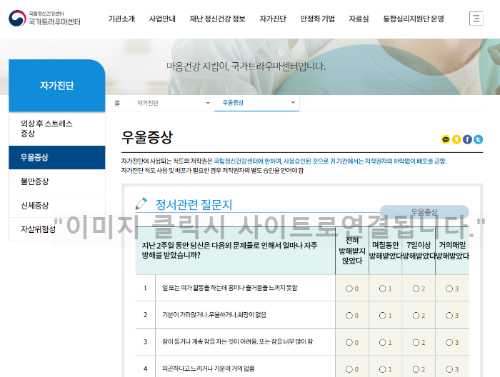Click the 우울증상 pill label above table
Viewport: 500px width, 377px height.
[424, 212]
